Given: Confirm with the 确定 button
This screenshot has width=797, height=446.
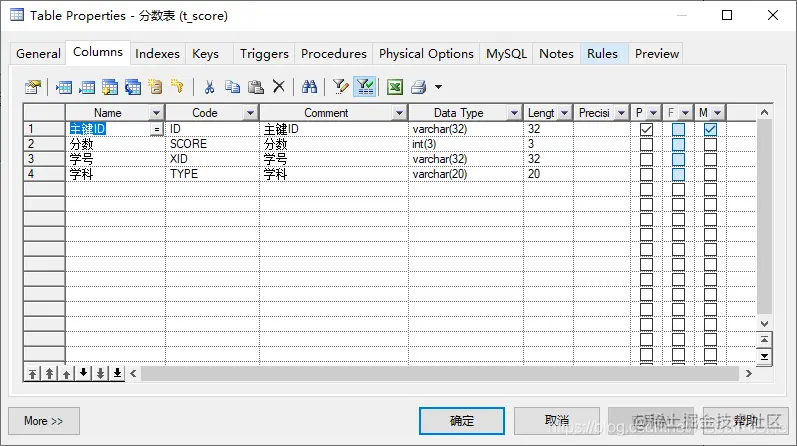Looking at the screenshot, I should point(462,421).
